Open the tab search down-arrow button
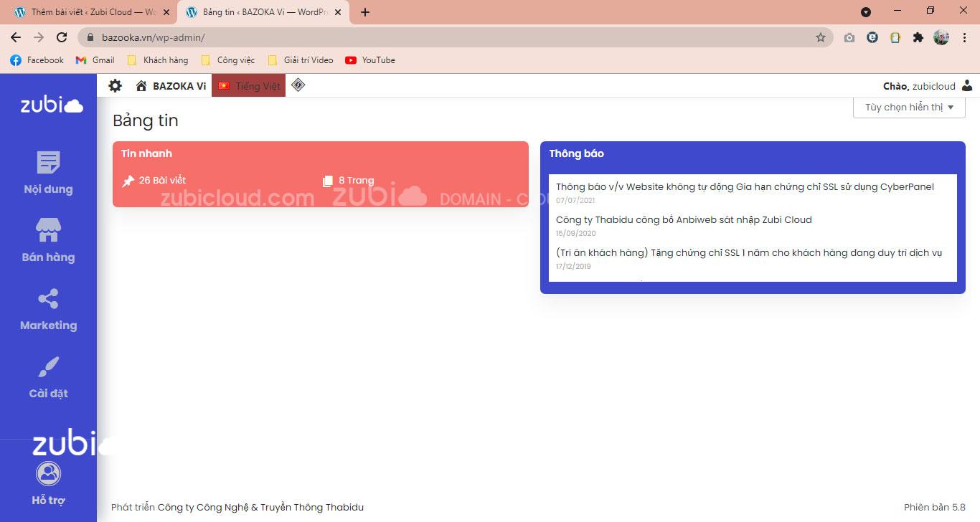Viewport: 980px width, 522px height. (x=866, y=12)
